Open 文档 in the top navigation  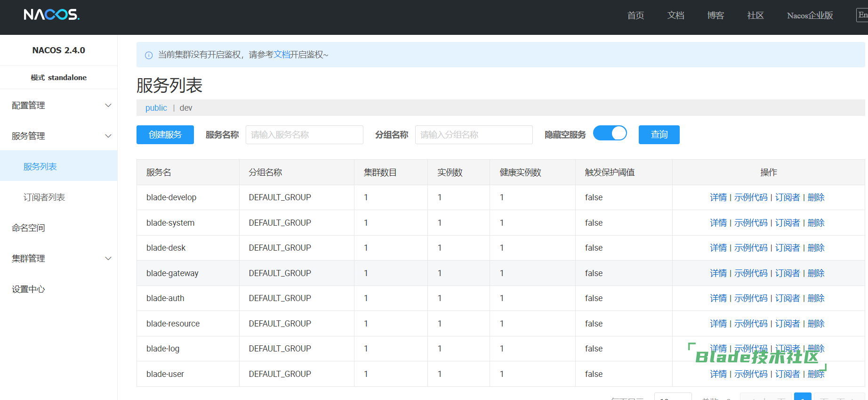[x=675, y=16]
